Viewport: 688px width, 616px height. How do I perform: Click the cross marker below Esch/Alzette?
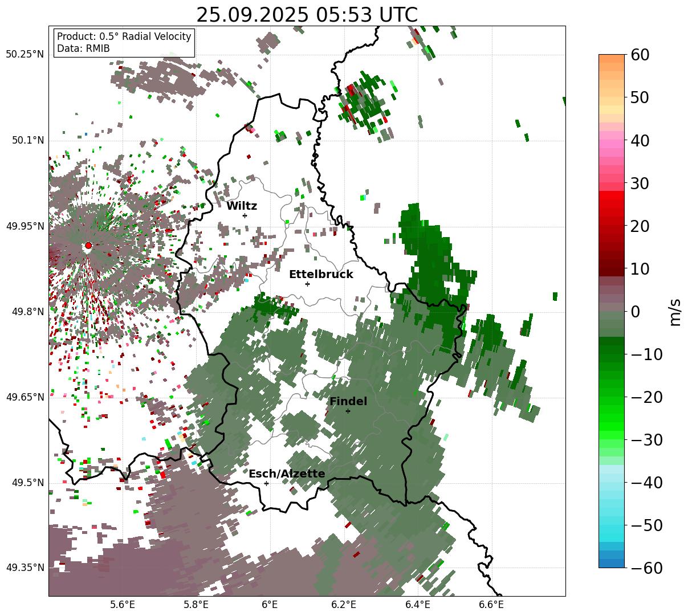[266, 483]
